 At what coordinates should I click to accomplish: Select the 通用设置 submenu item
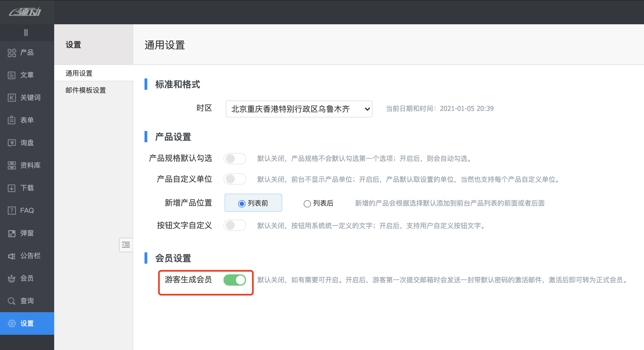coord(79,73)
